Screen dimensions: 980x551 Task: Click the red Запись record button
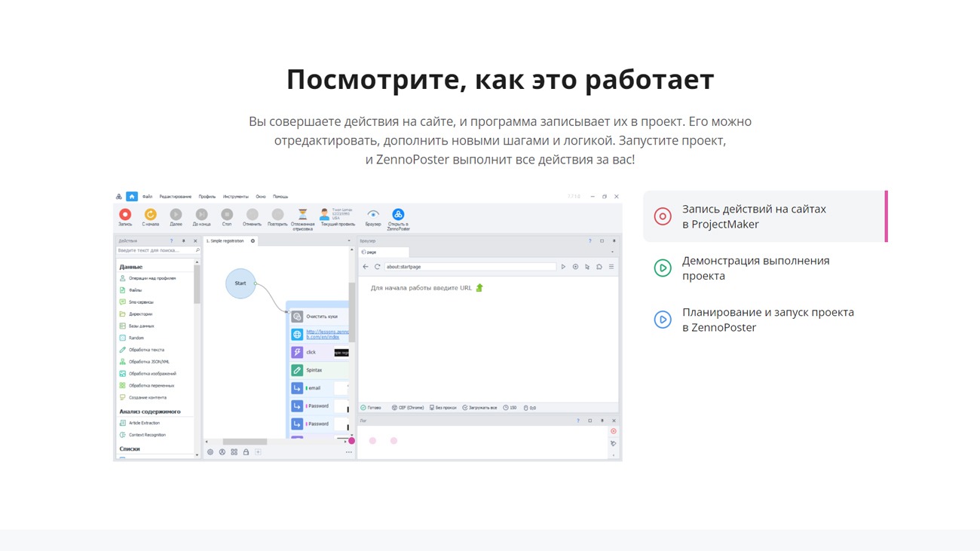(125, 215)
